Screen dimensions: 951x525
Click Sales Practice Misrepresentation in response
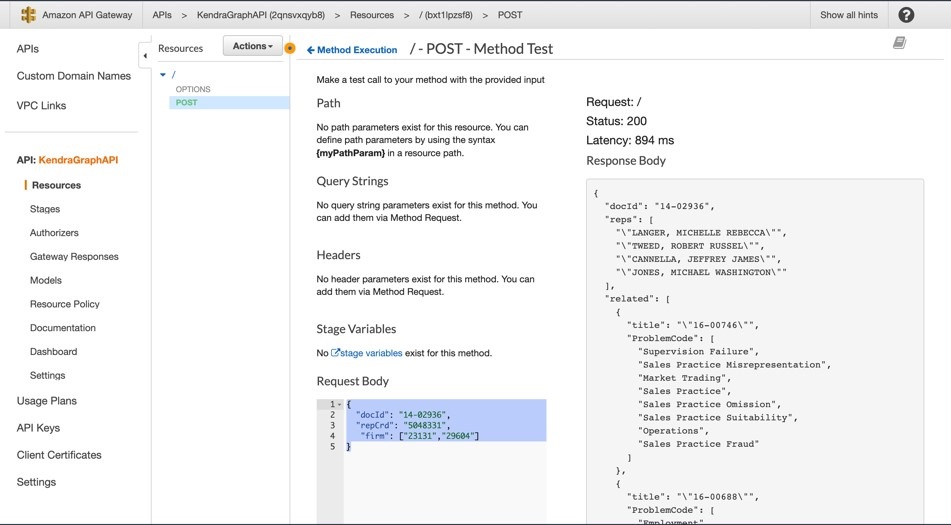[734, 365]
